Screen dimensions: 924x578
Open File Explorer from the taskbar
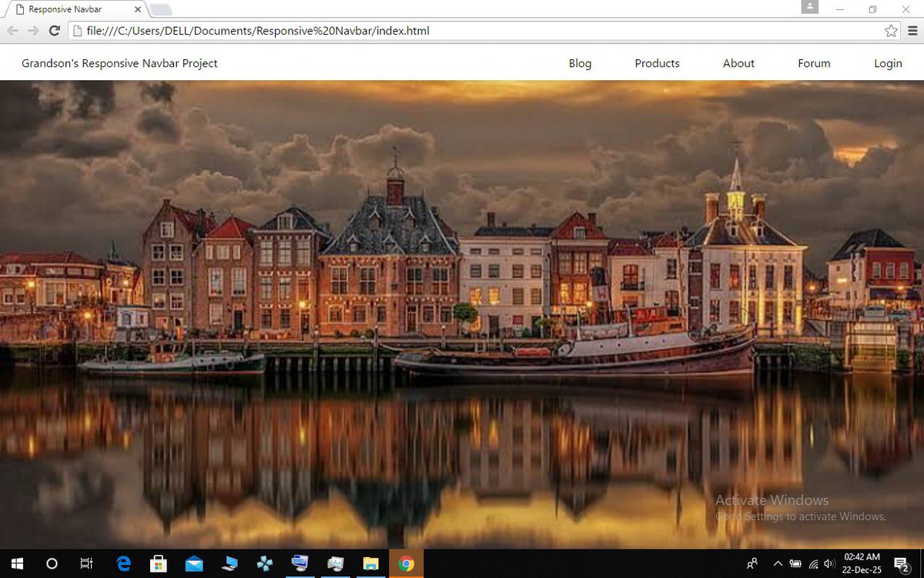click(x=370, y=563)
